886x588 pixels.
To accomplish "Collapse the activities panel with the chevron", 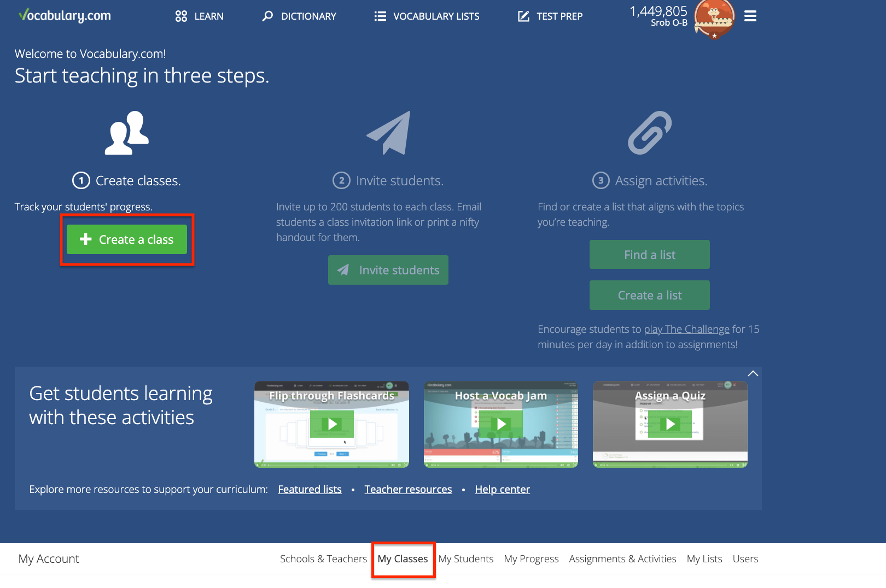I will [x=753, y=374].
